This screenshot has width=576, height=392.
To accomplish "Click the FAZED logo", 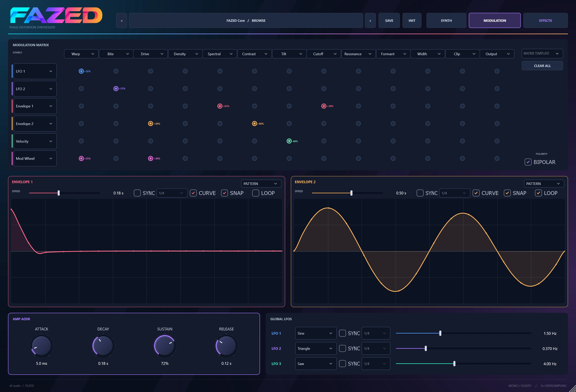I will (x=56, y=15).
